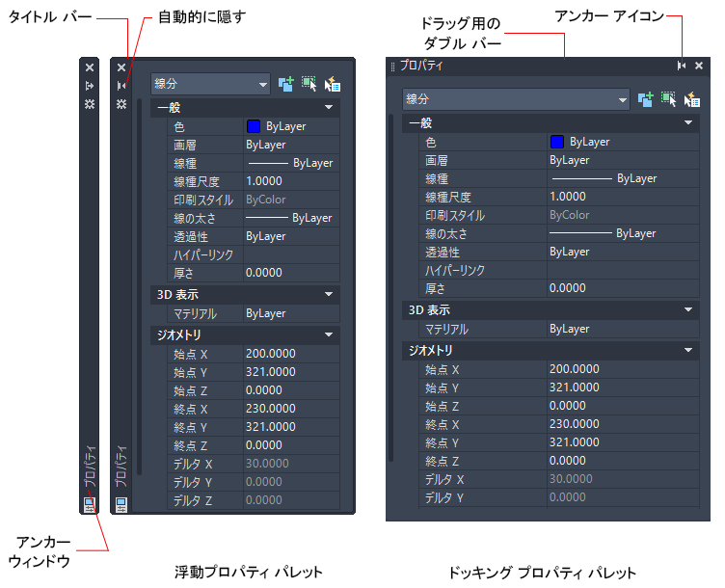Click マテリアル ByLayer value in docked palette
Image resolution: width=725 pixels, height=588 pixels.
623,329
